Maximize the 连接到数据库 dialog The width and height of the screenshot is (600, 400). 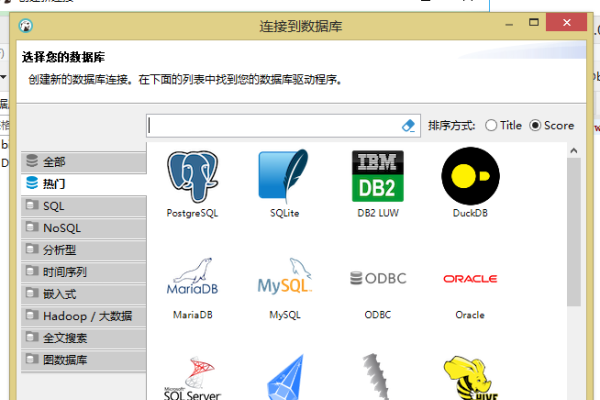[x=534, y=23]
